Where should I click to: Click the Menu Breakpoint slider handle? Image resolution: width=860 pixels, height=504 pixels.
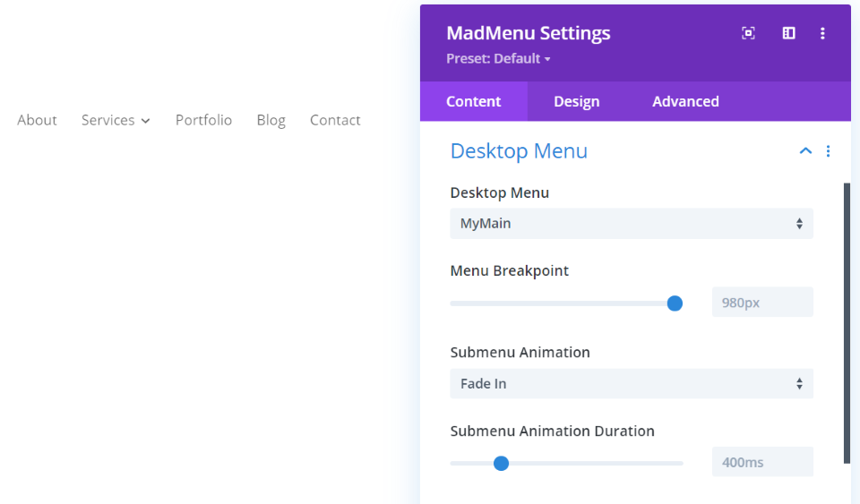pos(675,303)
